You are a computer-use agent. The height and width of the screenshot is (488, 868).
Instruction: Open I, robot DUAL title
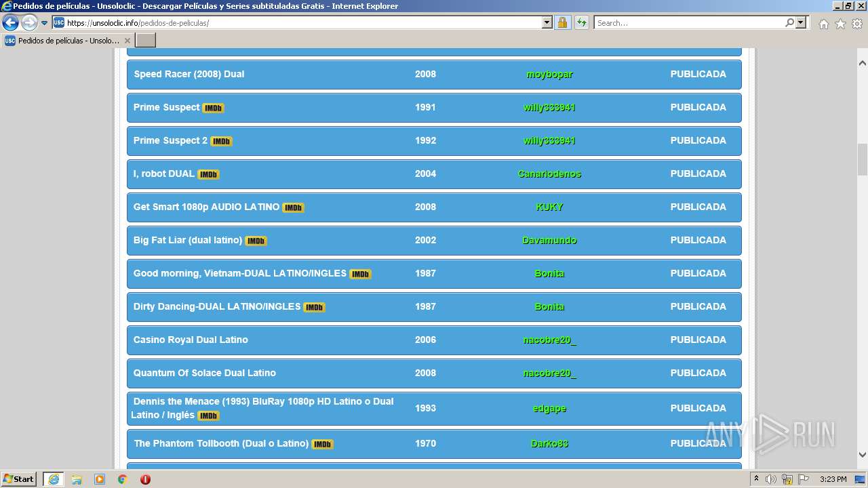click(x=164, y=174)
